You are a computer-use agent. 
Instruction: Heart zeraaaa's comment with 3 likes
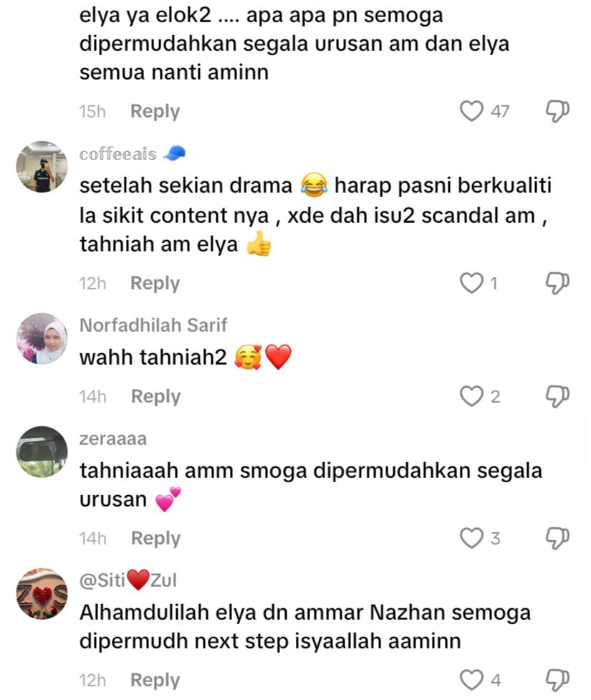pyautogui.click(x=472, y=538)
